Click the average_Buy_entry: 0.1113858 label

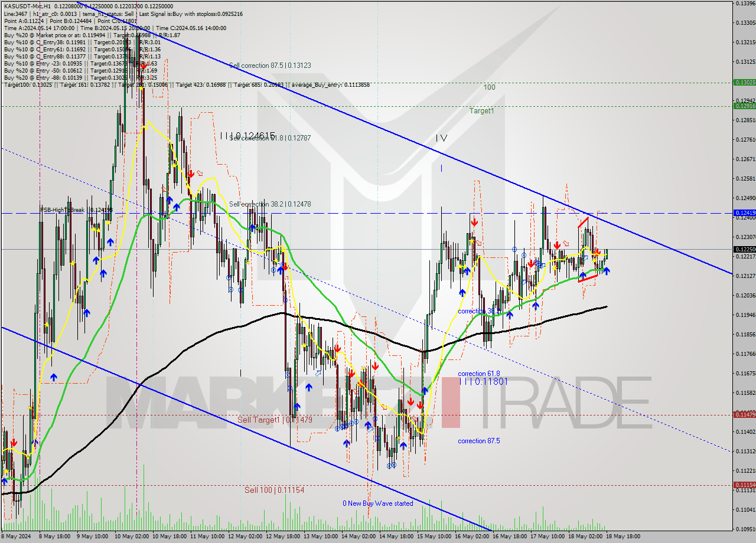click(331, 85)
